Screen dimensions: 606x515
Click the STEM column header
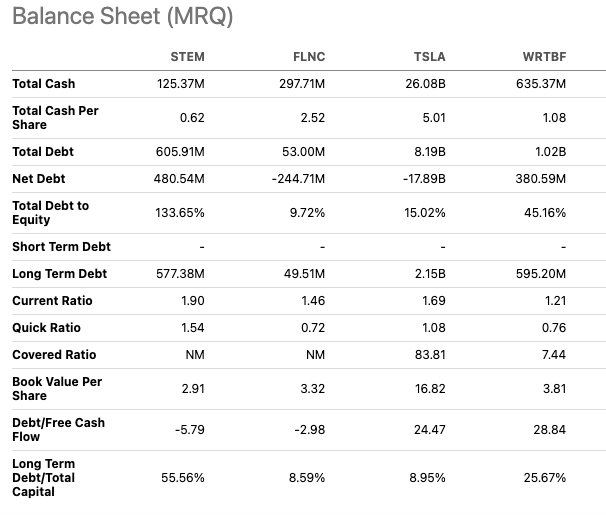point(187,57)
